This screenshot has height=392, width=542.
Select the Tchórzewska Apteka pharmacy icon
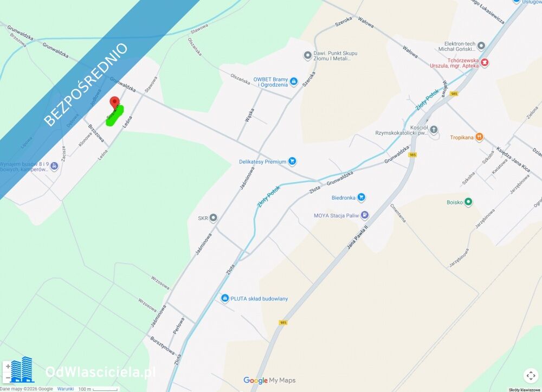click(x=485, y=62)
